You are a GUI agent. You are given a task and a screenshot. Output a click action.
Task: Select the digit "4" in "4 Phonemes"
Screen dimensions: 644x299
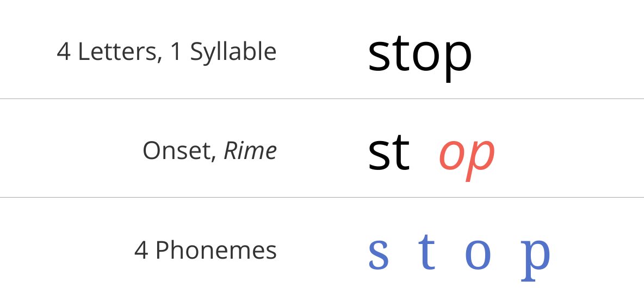pos(141,251)
